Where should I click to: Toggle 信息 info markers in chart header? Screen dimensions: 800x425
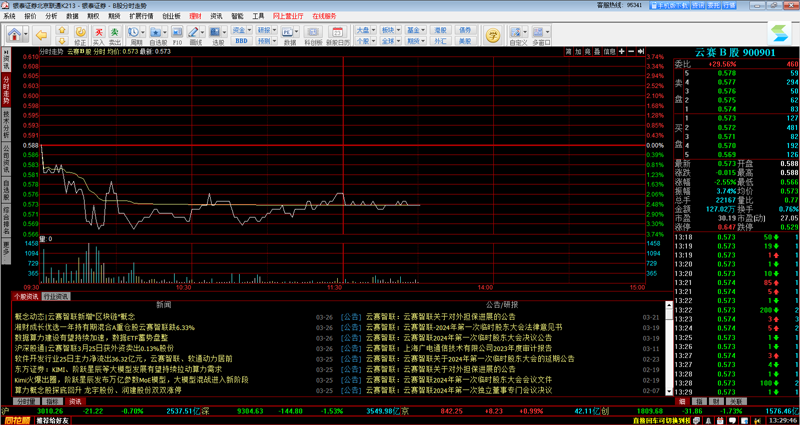(x=609, y=52)
